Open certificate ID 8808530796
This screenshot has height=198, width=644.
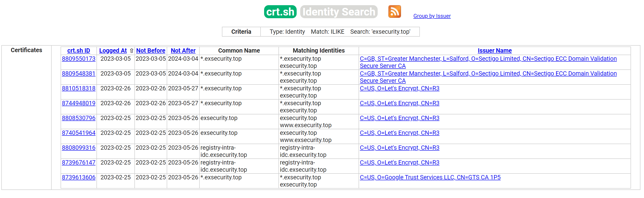tap(79, 118)
